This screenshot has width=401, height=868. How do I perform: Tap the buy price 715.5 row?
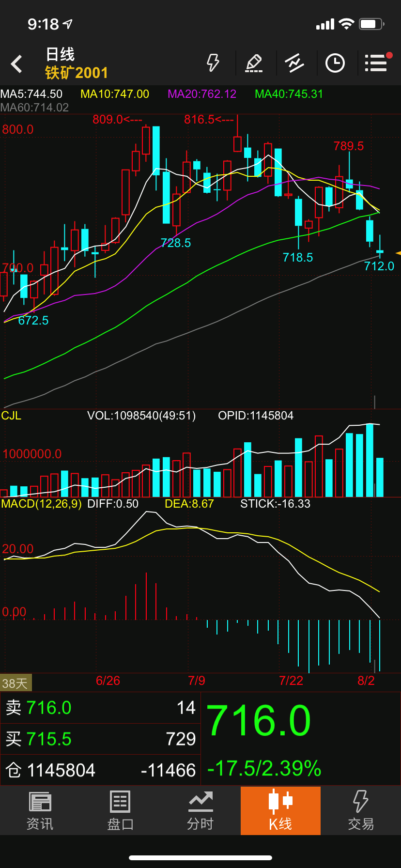click(100, 739)
